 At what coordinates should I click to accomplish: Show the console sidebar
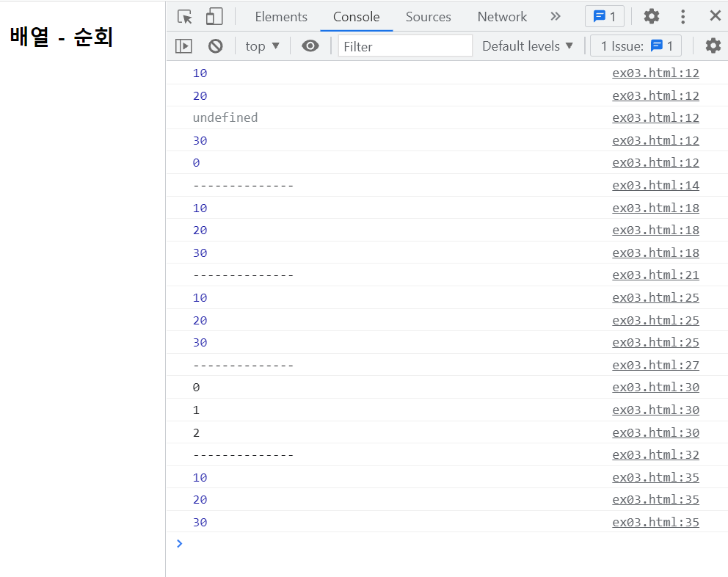click(183, 46)
